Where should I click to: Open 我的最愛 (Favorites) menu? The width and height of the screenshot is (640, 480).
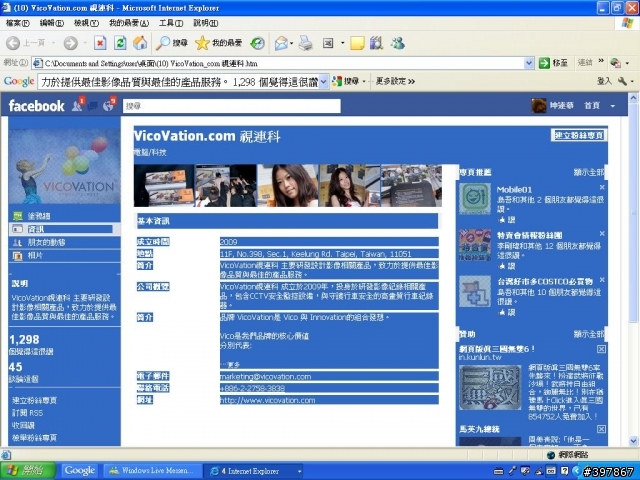(x=129, y=23)
